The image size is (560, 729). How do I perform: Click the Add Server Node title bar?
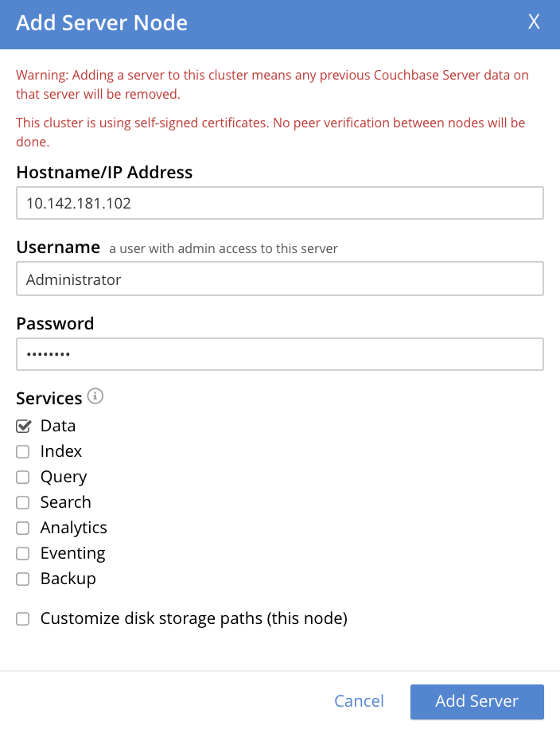(x=101, y=22)
